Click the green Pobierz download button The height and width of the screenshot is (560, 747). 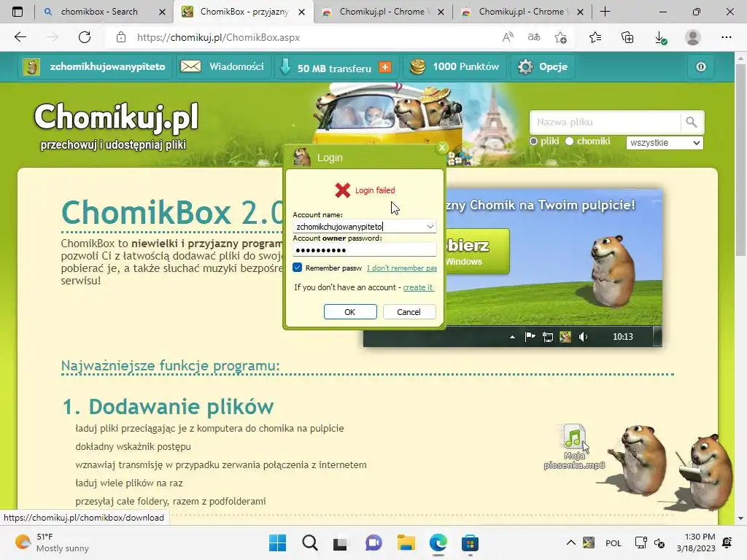tap(477, 251)
